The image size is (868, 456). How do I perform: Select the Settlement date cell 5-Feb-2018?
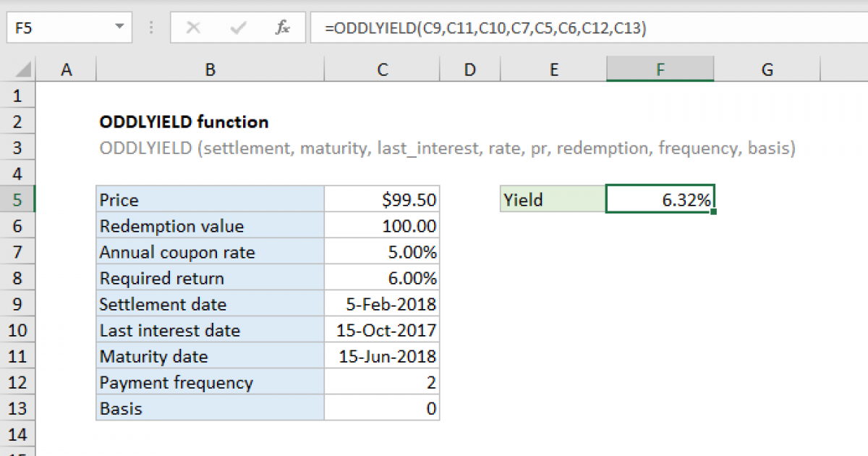pos(382,305)
